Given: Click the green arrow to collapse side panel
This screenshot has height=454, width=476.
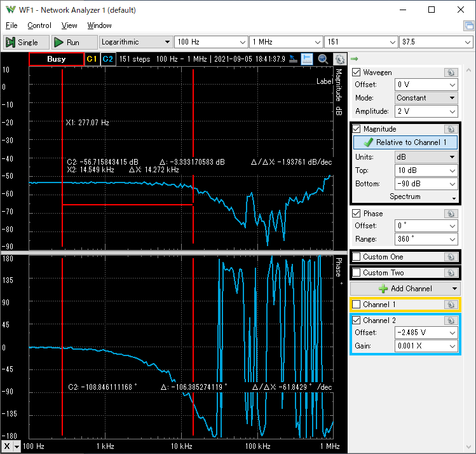Looking at the screenshot, I should point(354,58).
